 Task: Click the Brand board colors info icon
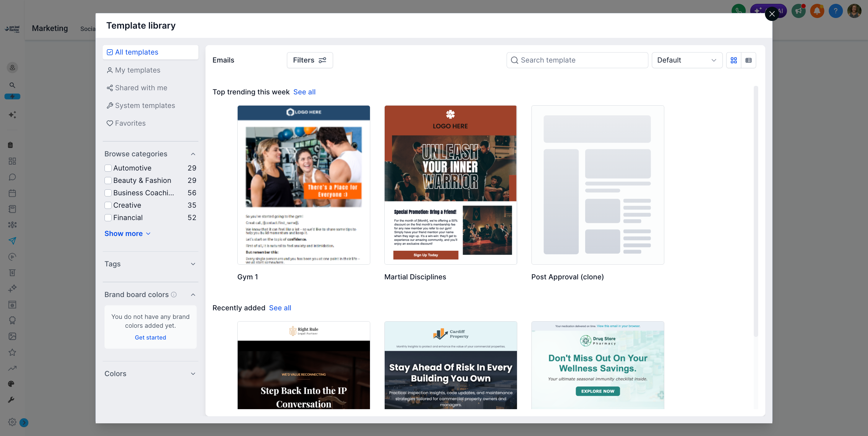coord(174,295)
